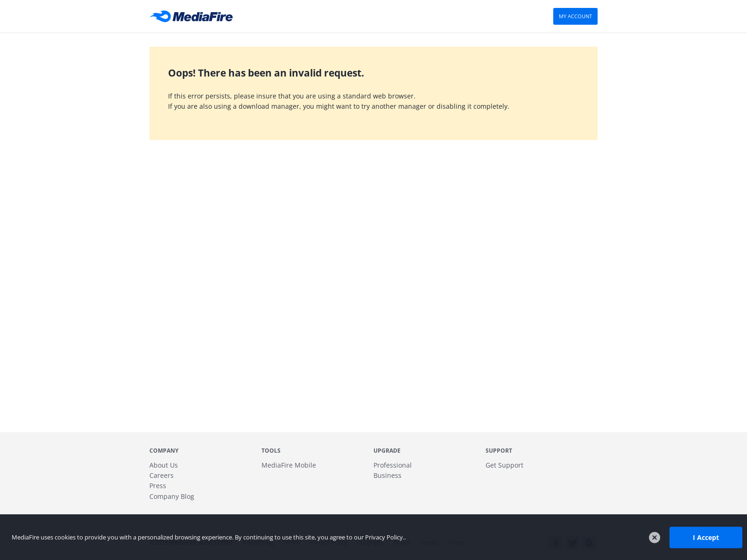This screenshot has height=560, width=747.
Task: Visit the Company Blog link
Action: point(172,497)
